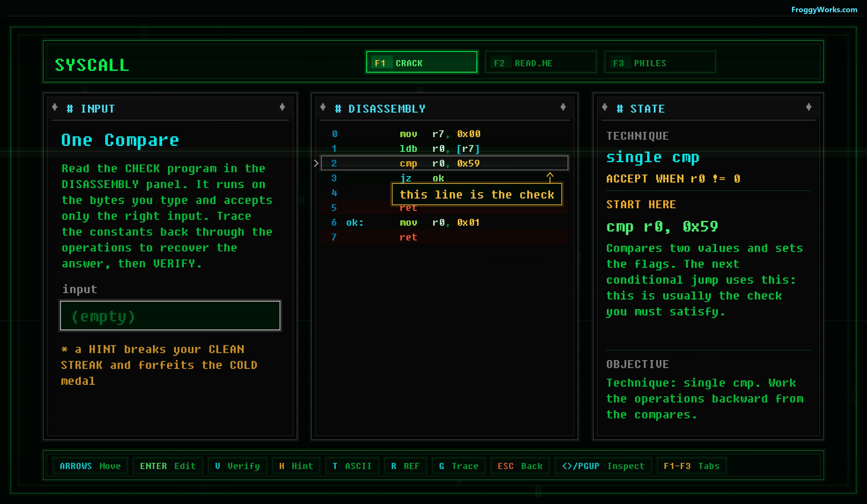Image resolution: width=867 pixels, height=504 pixels.
Task: Click the OBJECTIVE heading
Action: pyautogui.click(x=638, y=364)
